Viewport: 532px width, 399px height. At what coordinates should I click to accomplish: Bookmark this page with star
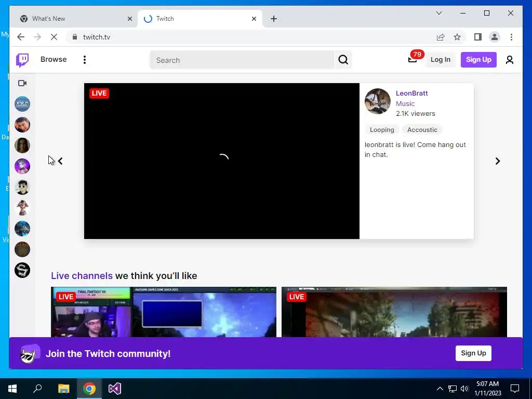[457, 37]
